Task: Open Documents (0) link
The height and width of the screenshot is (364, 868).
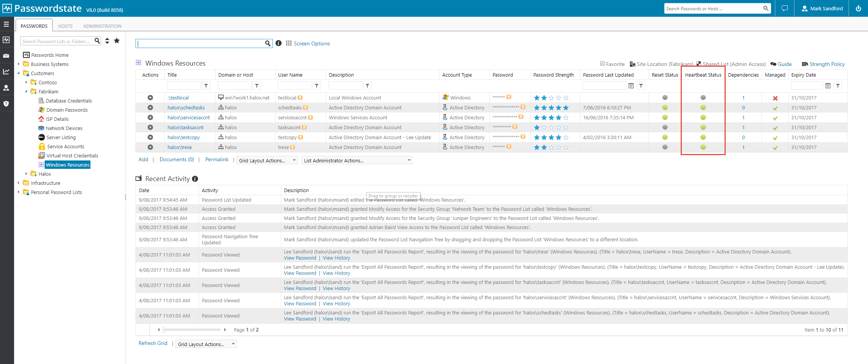Action: click(x=177, y=159)
